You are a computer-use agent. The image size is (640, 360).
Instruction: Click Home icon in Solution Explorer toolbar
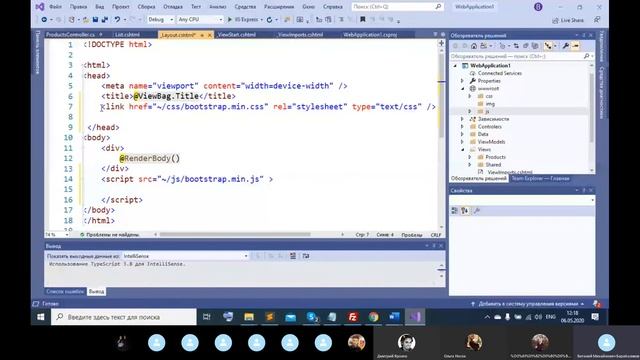point(474,46)
